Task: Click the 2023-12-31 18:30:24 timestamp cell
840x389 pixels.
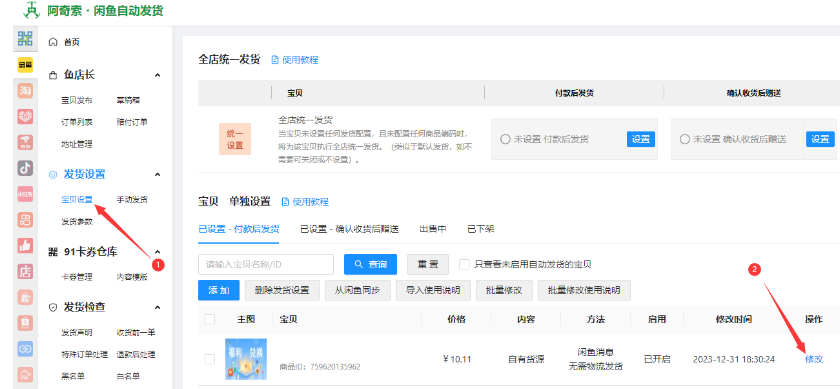Action: [x=733, y=359]
